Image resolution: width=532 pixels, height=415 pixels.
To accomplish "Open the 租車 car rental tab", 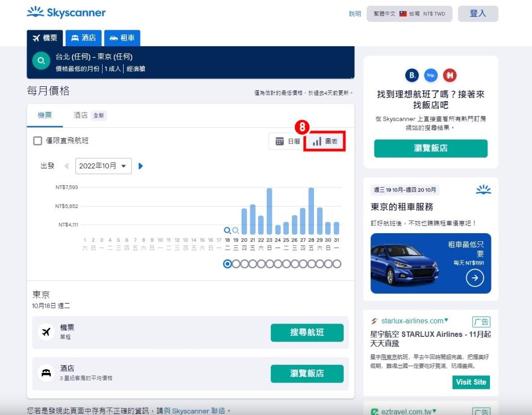I will pyautogui.click(x=122, y=38).
